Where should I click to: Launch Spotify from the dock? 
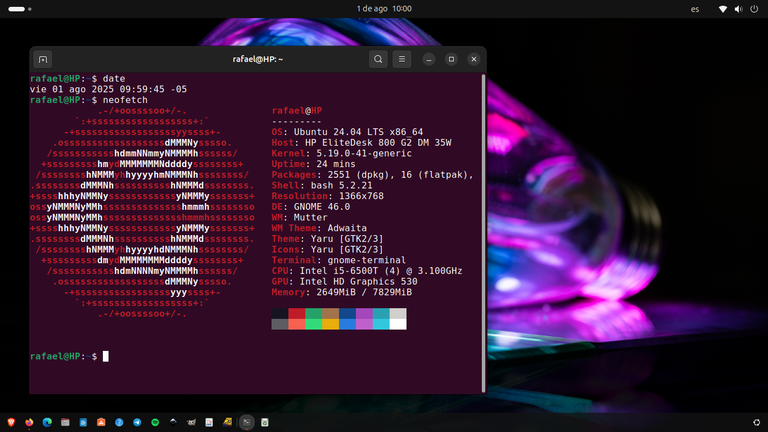(x=155, y=422)
